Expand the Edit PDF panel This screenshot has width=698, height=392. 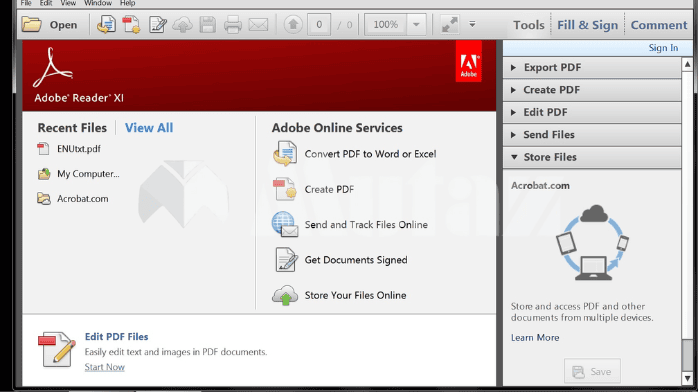592,112
